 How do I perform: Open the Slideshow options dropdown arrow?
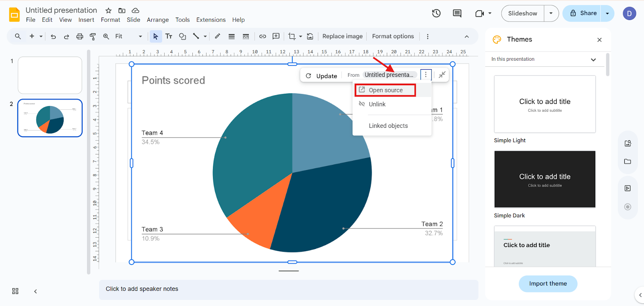tap(551, 13)
